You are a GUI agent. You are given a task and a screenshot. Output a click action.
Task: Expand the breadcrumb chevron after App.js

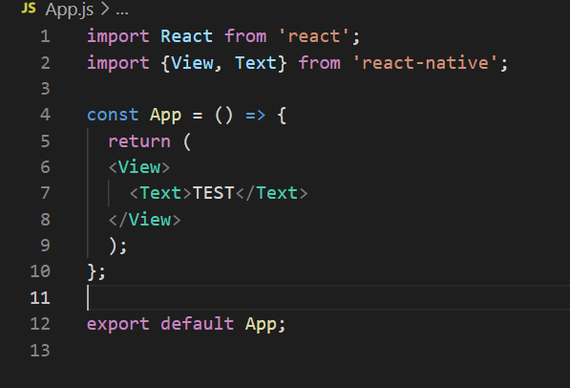click(105, 9)
